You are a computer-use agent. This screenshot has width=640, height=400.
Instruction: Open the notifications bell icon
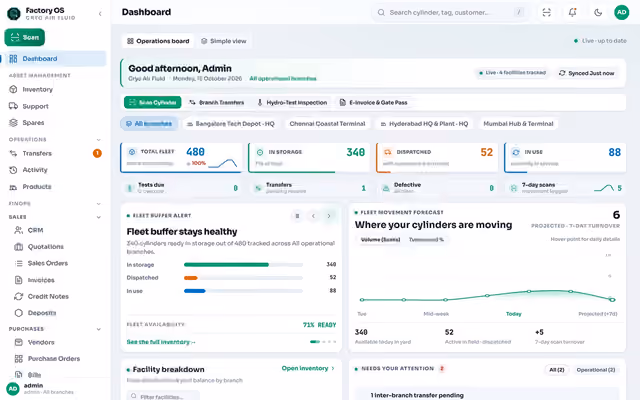click(x=572, y=13)
